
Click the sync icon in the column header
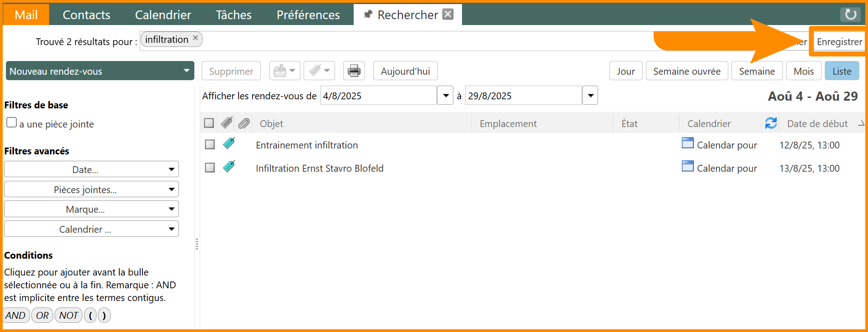point(771,123)
